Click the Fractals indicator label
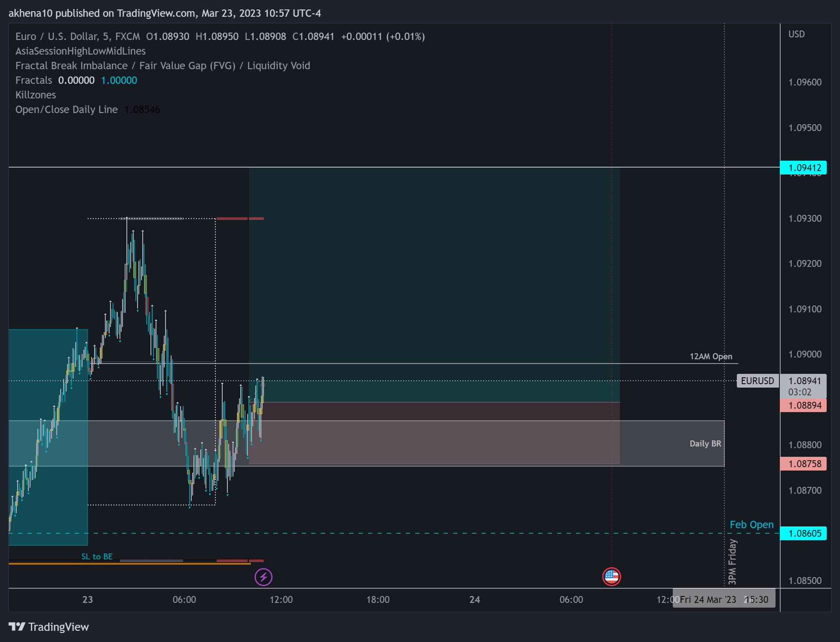Screen dimensions: 840x642 (34, 80)
